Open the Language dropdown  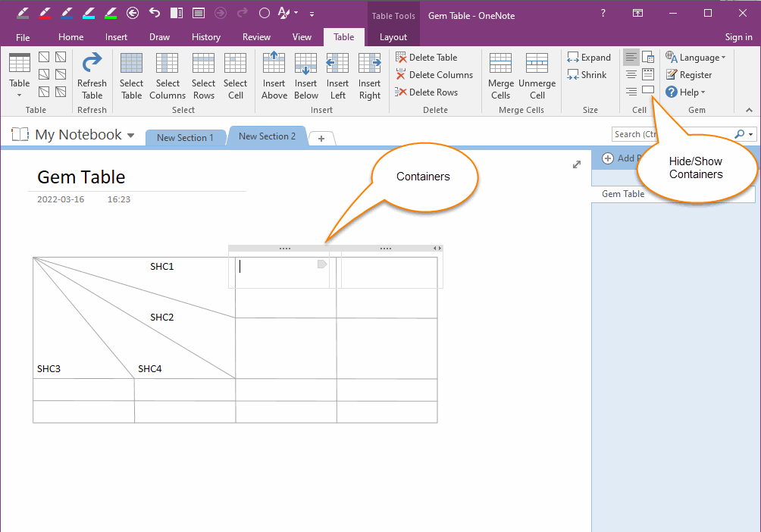click(696, 58)
